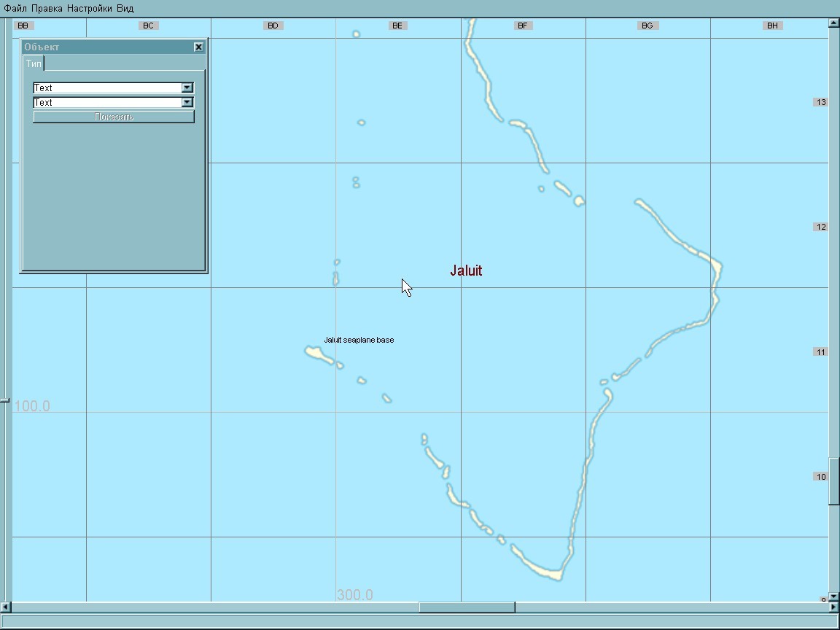Open the Настройки menu

pyautogui.click(x=90, y=9)
